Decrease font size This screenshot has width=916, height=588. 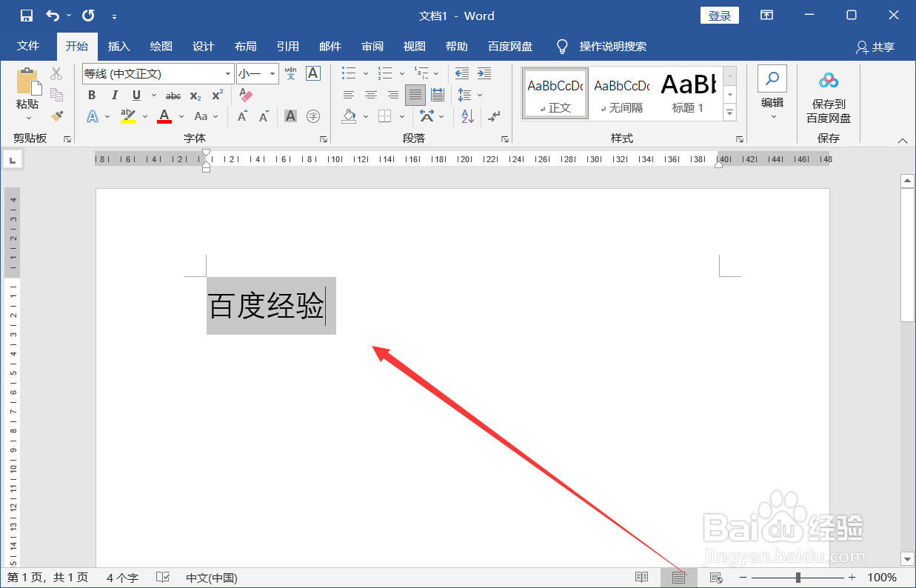pos(264,116)
